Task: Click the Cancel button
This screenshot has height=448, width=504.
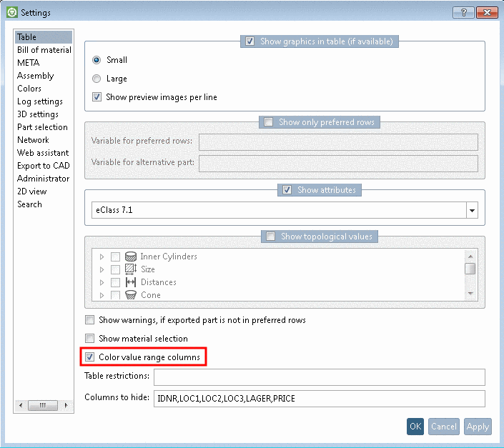Action: [443, 427]
